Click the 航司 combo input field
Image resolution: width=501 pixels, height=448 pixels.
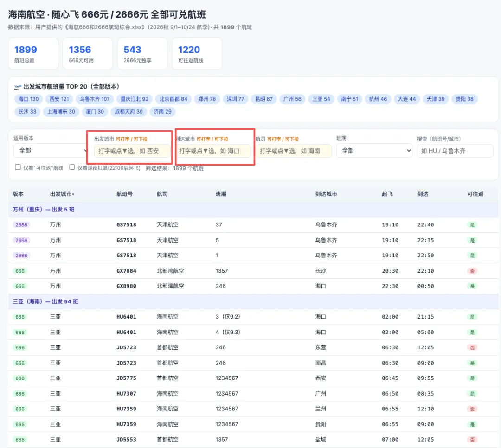click(294, 151)
